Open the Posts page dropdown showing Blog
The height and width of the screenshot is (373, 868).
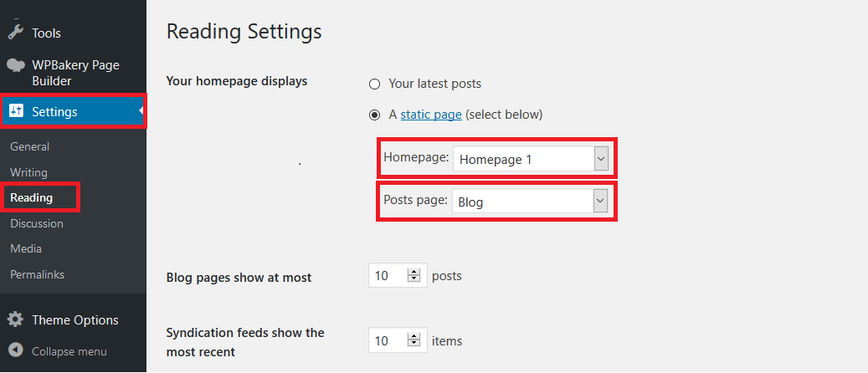click(531, 202)
